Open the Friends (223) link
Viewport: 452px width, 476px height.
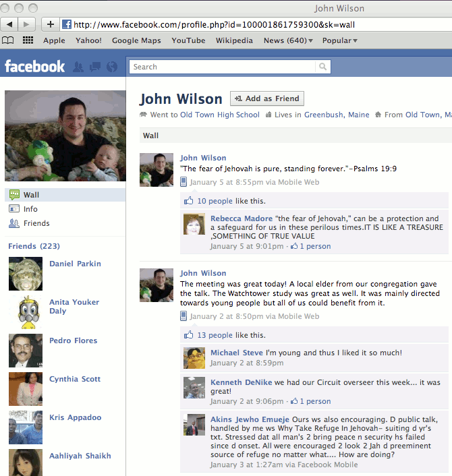point(34,246)
